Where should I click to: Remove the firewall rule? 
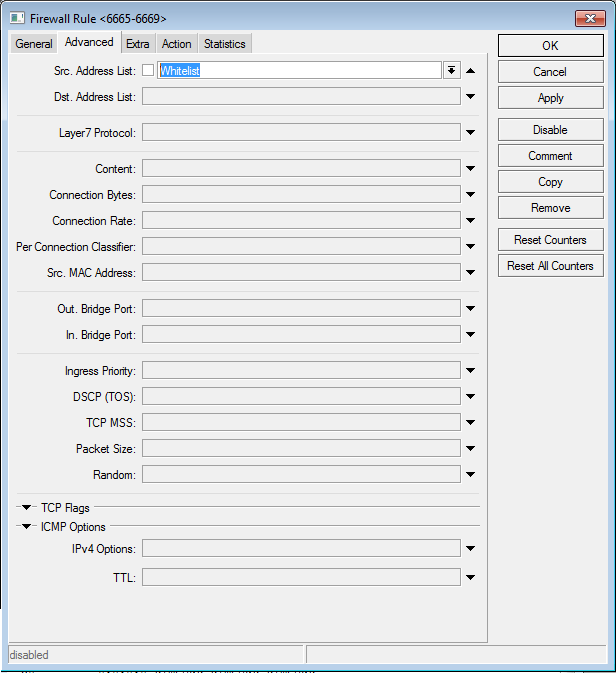point(551,208)
